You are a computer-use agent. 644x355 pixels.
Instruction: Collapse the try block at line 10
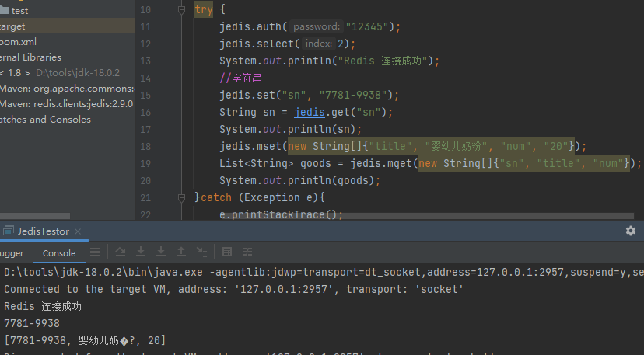pyautogui.click(x=181, y=11)
